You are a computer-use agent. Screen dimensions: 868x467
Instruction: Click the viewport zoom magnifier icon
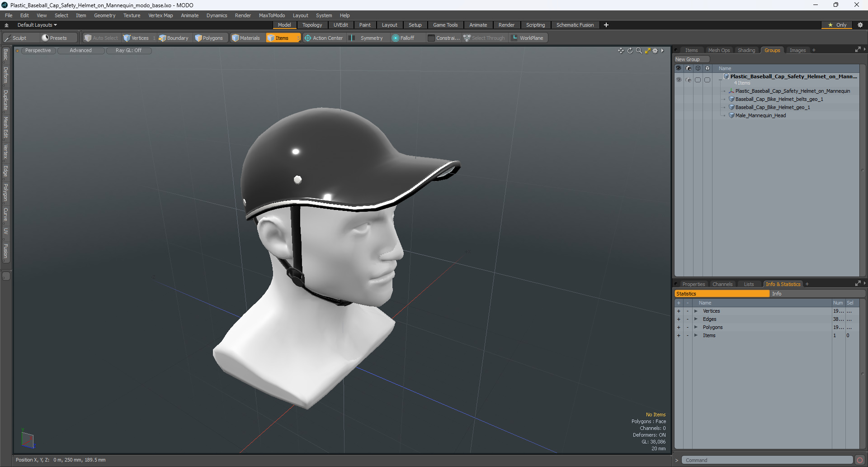click(x=639, y=51)
